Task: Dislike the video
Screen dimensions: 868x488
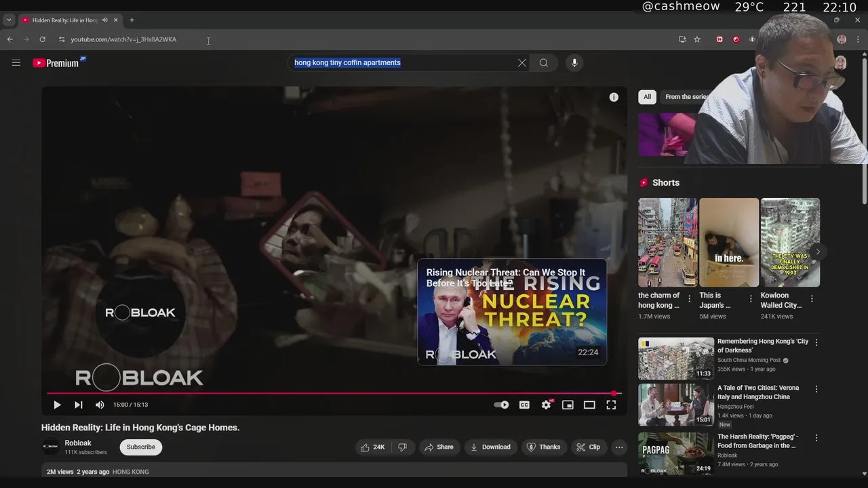Action: 402,447
